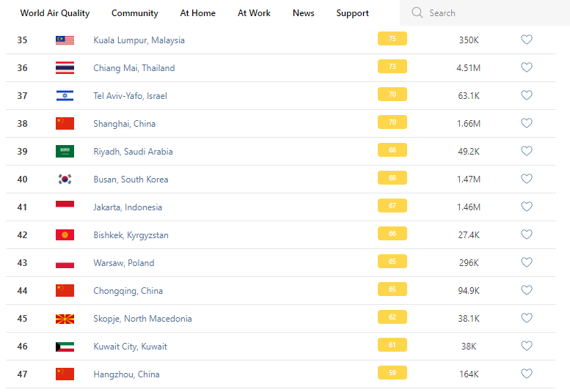Screen dimensions: 570x392
Task: Click the South Korea flag icon
Action: click(65, 180)
